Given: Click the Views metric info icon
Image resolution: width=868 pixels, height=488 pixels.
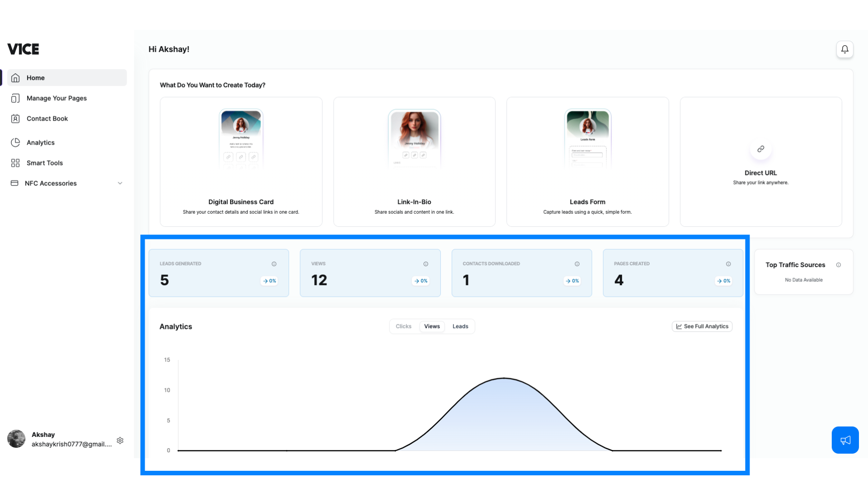Looking at the screenshot, I should 426,263.
